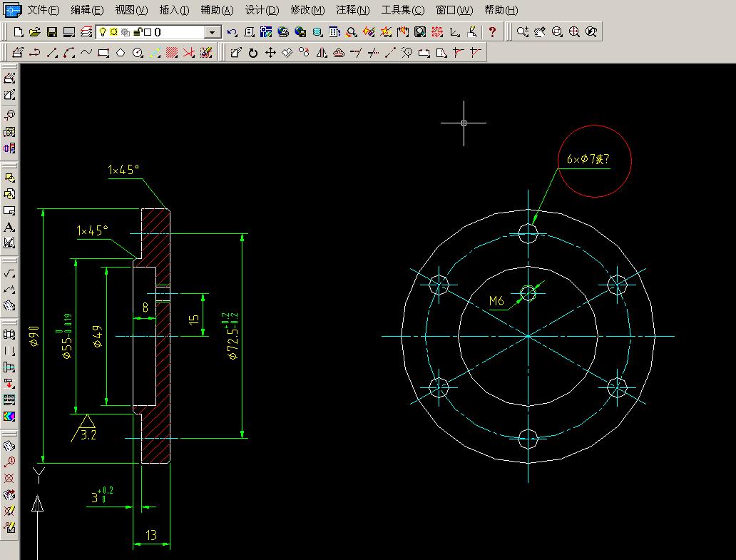Viewport: 736px width, 560px height.
Task: Click the app icon beside 文件(F)
Action: (x=12, y=10)
